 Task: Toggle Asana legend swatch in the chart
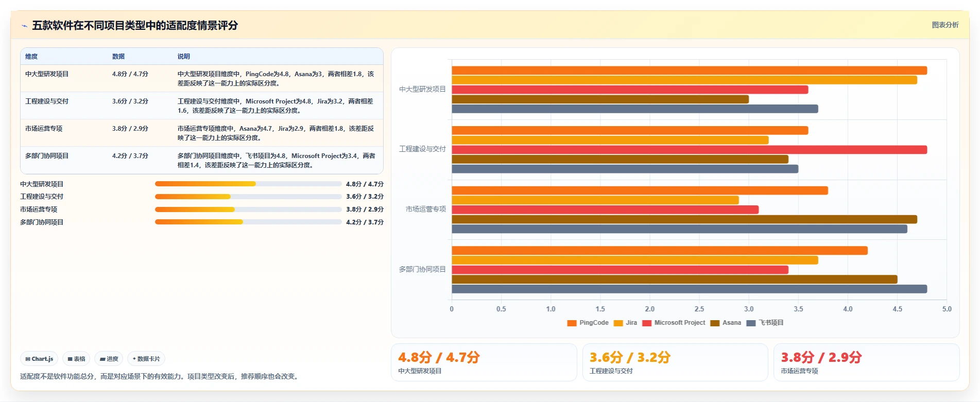715,323
